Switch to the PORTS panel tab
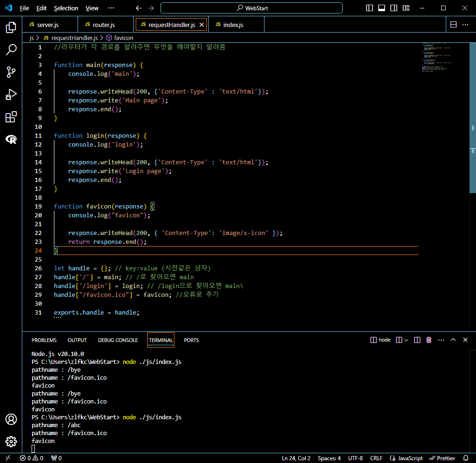Image resolution: width=476 pixels, height=463 pixels. (191, 340)
